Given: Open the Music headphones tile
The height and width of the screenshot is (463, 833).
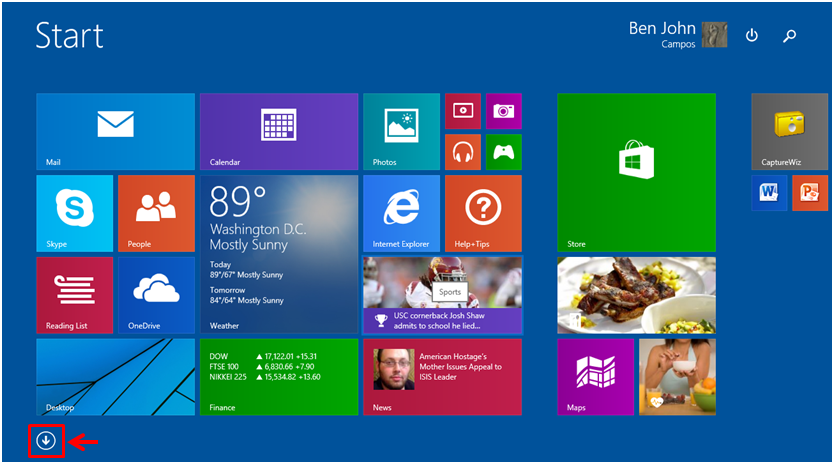Looking at the screenshot, I should pyautogui.click(x=463, y=152).
